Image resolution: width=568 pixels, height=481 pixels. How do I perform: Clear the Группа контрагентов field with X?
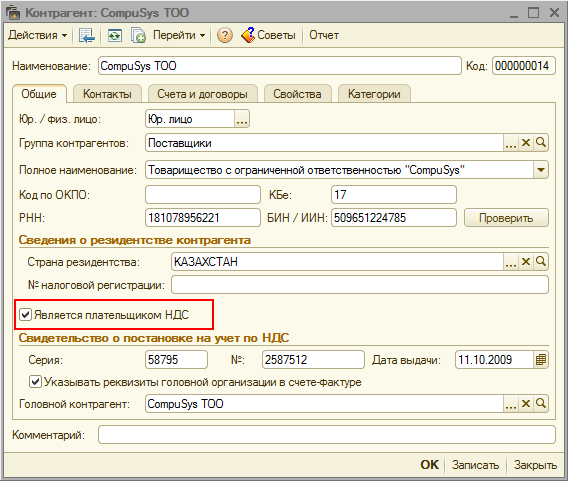click(526, 143)
